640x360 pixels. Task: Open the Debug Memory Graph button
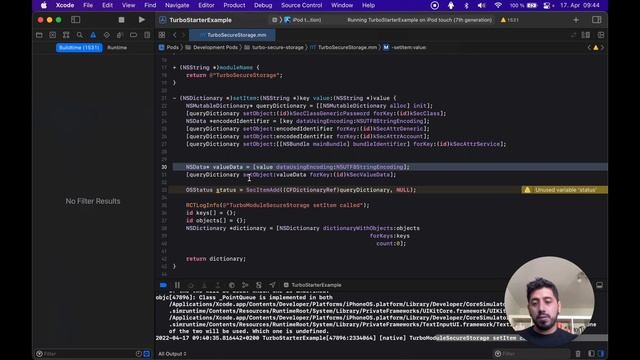pyautogui.click(x=245, y=285)
